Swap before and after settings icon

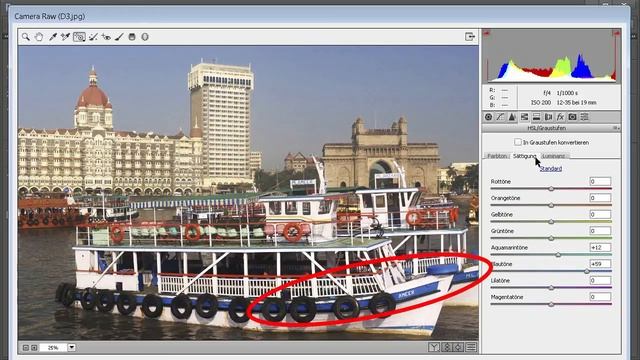click(x=447, y=347)
